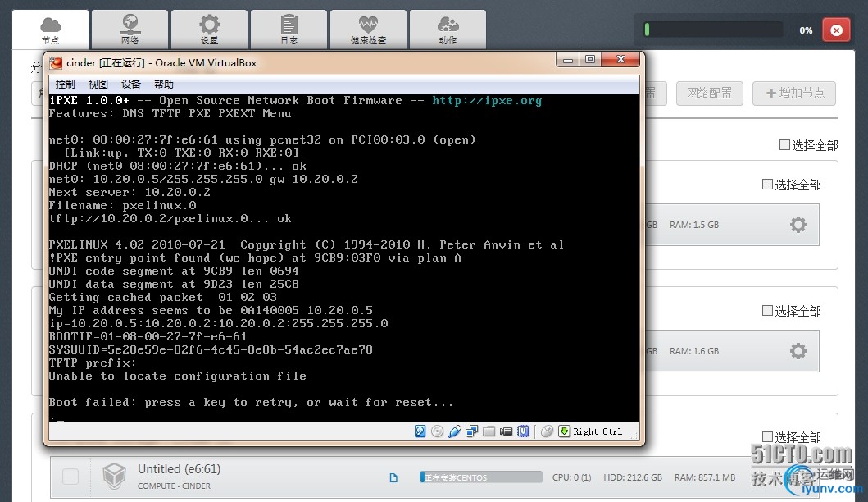Viewport: 868px width, 502px height.
Task: Click the "COMPUTE · CINDER" role text
Action: tap(174, 486)
